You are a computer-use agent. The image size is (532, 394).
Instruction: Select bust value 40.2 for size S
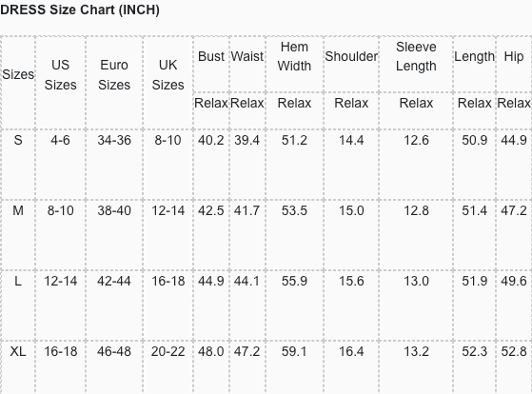pos(211,140)
